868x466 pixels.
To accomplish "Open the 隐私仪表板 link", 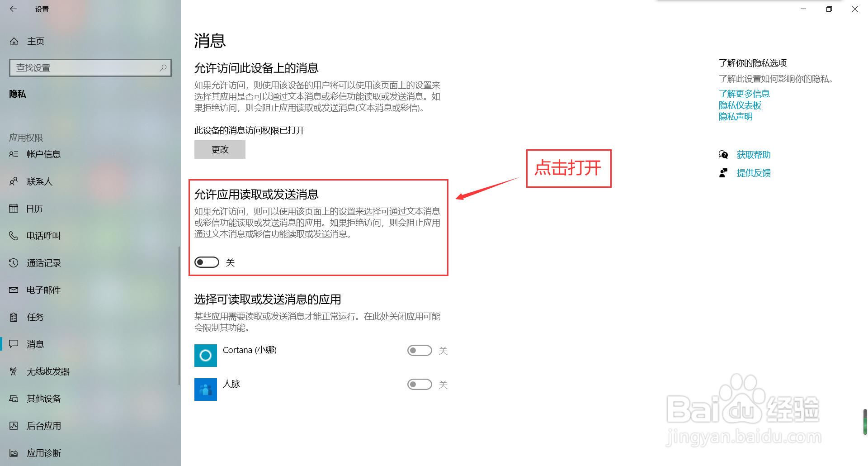I will pos(740,105).
